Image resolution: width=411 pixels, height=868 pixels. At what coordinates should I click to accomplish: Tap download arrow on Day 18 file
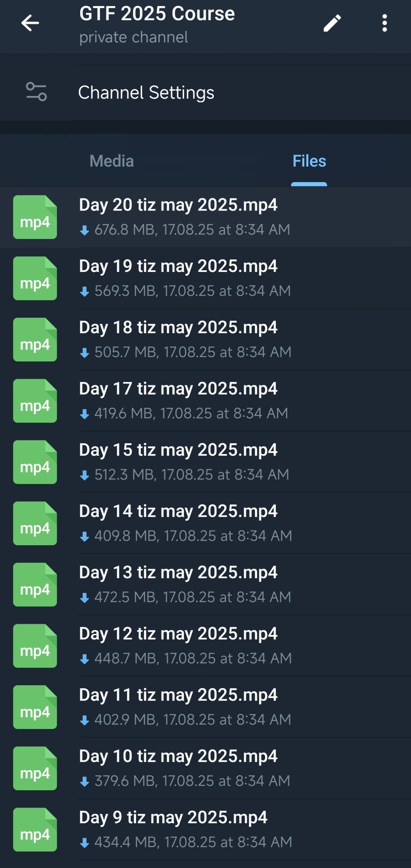point(84,353)
